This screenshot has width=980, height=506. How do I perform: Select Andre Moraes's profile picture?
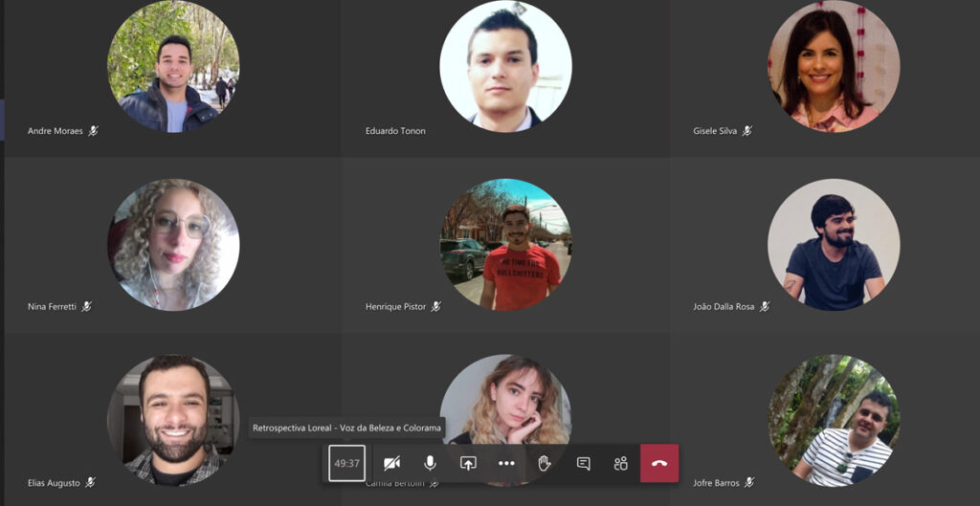(x=173, y=67)
